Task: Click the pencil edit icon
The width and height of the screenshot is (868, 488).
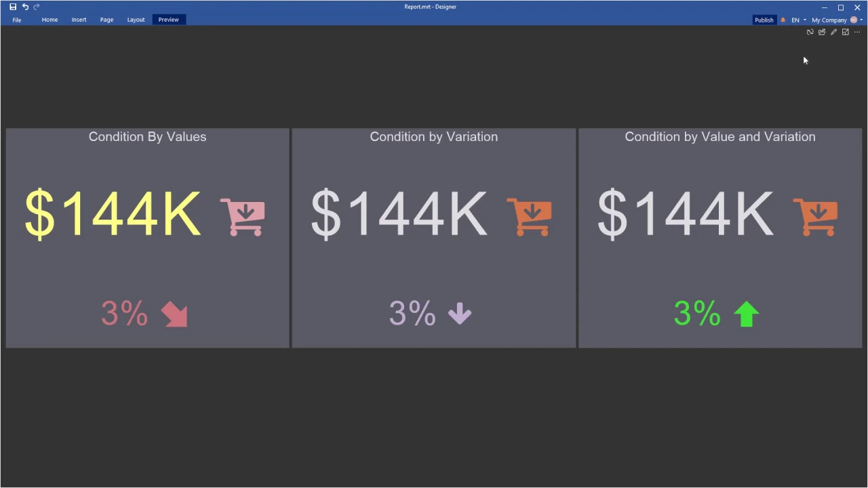Action: [833, 32]
